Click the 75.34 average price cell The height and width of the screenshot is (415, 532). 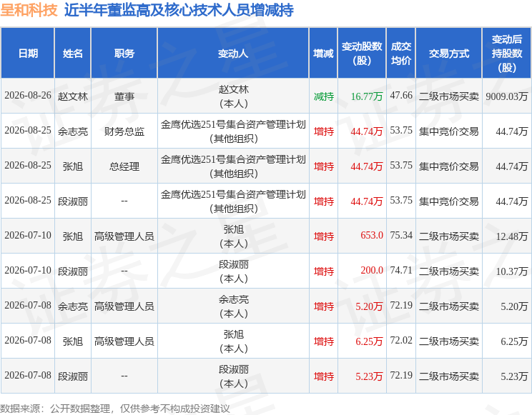[x=401, y=235]
